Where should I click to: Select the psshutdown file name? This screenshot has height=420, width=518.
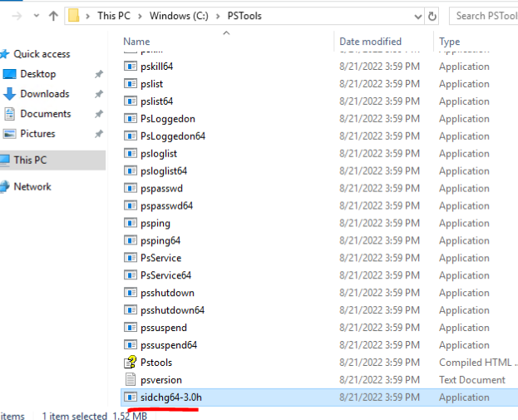(167, 293)
